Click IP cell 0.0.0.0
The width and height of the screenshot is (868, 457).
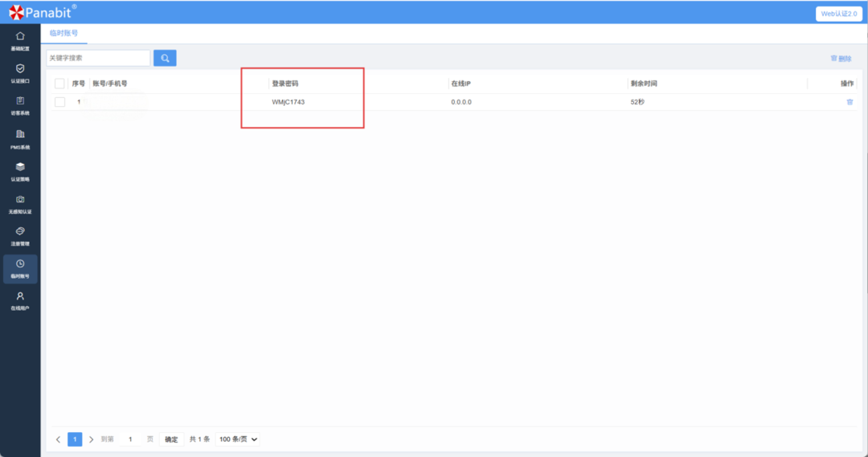click(461, 102)
